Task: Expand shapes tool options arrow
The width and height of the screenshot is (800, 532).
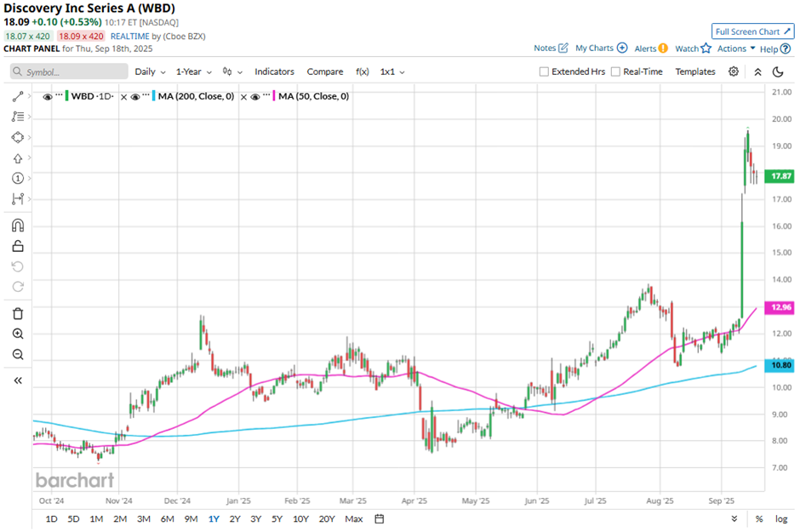Action: 30,137
